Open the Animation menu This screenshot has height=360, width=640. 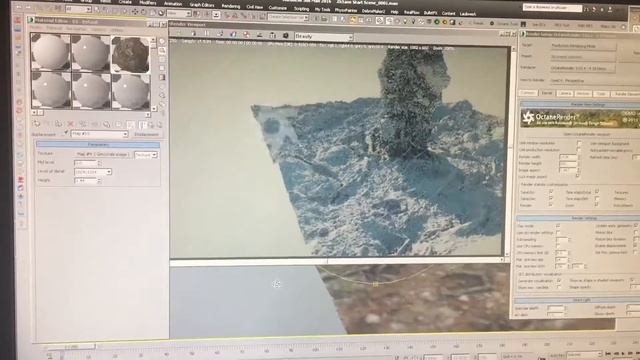point(173,3)
